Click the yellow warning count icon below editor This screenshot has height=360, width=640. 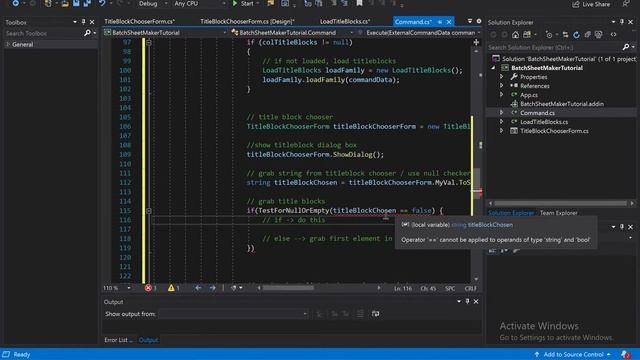(x=171, y=288)
